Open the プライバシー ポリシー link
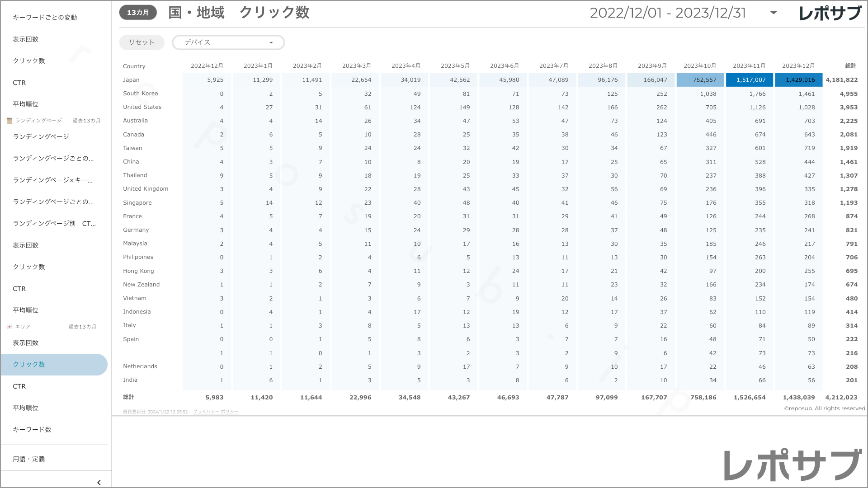 coord(216,412)
